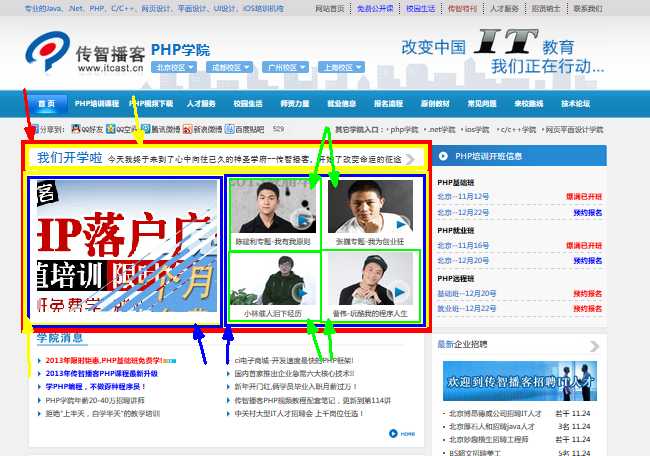Click the itcast logo emblem
Image resolution: width=650 pixels, height=456 pixels.
47,50
